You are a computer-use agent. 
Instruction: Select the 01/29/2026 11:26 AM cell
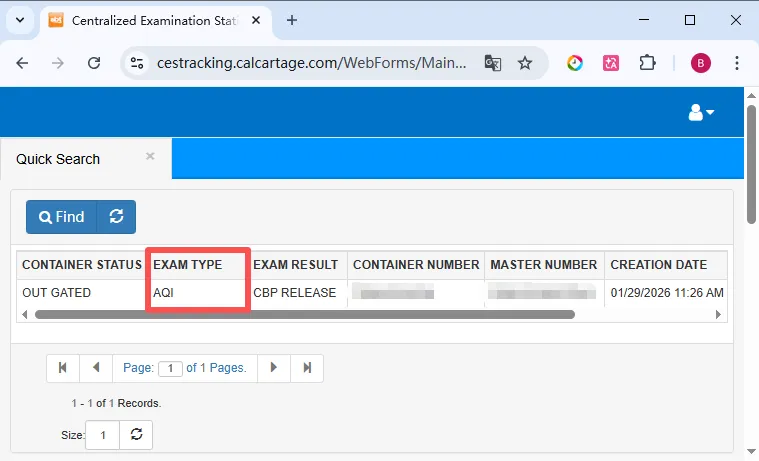click(666, 293)
